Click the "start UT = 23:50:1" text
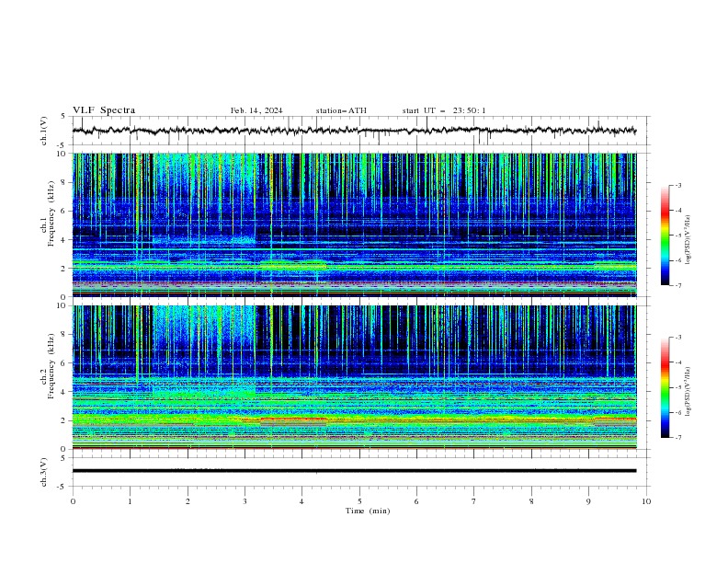 click(x=444, y=110)
